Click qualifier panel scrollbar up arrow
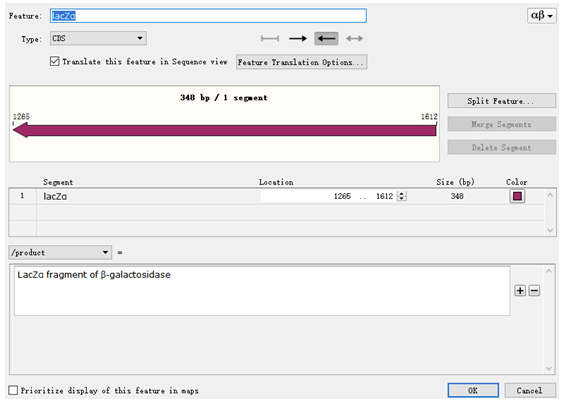Viewport: 562px width, 400px height. pyautogui.click(x=549, y=271)
